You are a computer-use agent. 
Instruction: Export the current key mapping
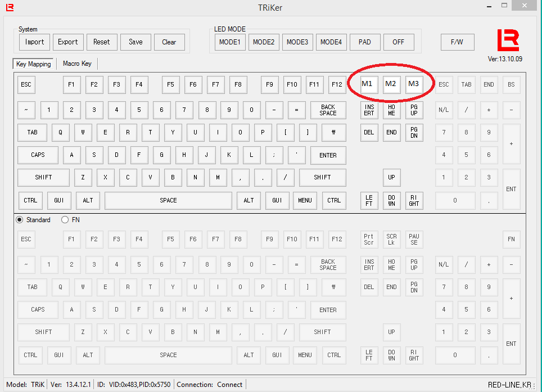point(67,42)
